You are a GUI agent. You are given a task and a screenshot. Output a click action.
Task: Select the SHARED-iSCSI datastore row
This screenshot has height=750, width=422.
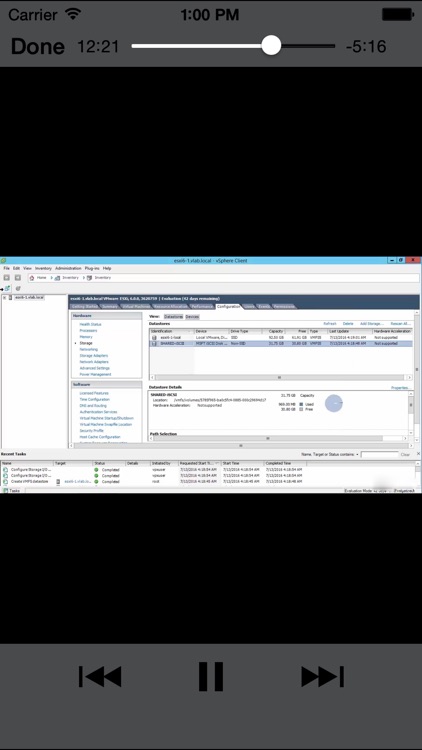coord(281,343)
